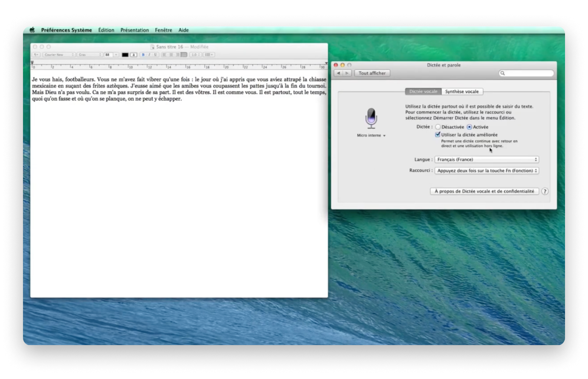The image size is (588, 379).
Task: Click the Tout afficher button
Action: (x=372, y=73)
